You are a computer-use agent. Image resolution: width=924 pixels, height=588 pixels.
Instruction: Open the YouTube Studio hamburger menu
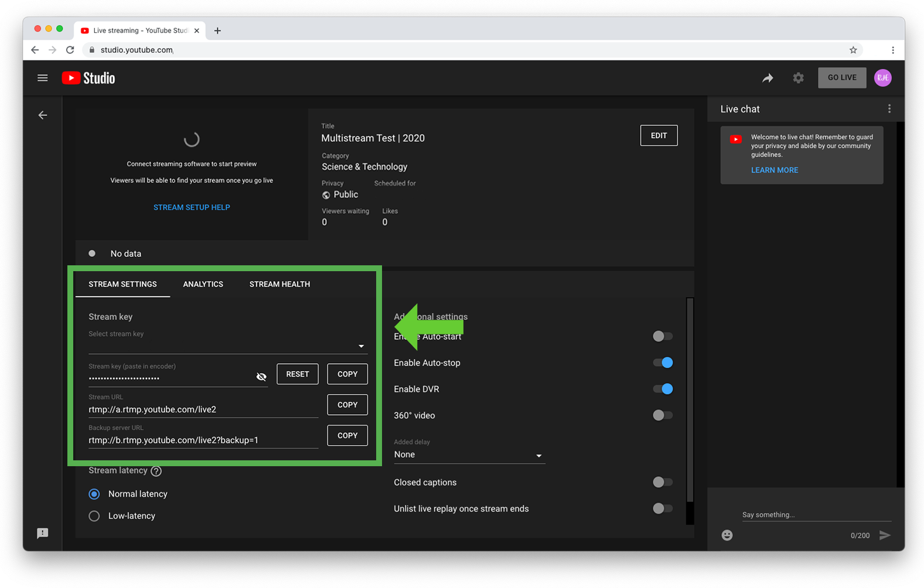coord(42,78)
